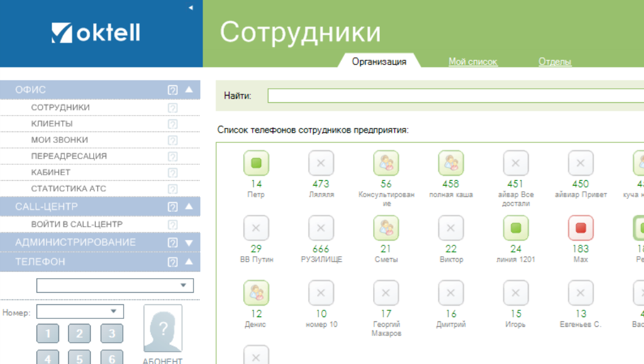Click the green status icon for Петр (14)

coord(256,163)
